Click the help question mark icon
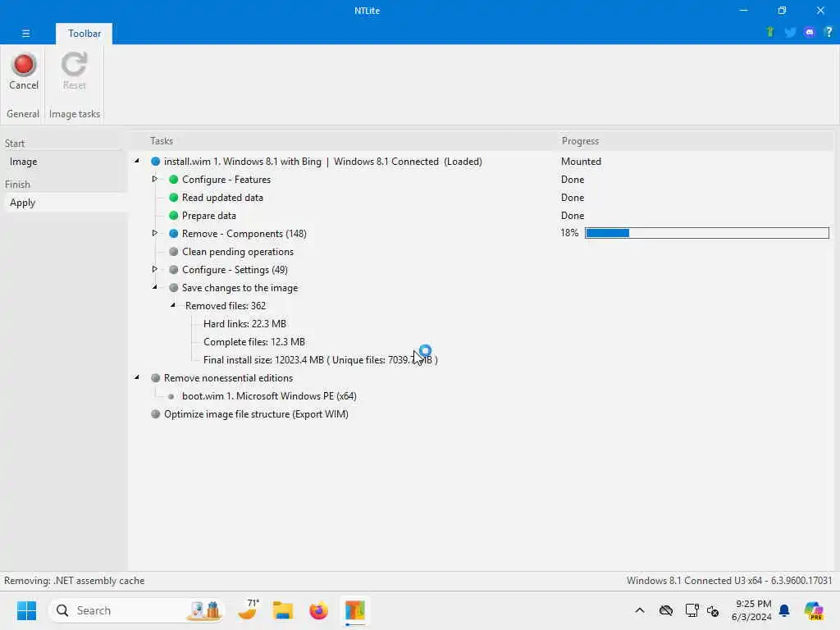The height and width of the screenshot is (630, 840). tap(829, 32)
